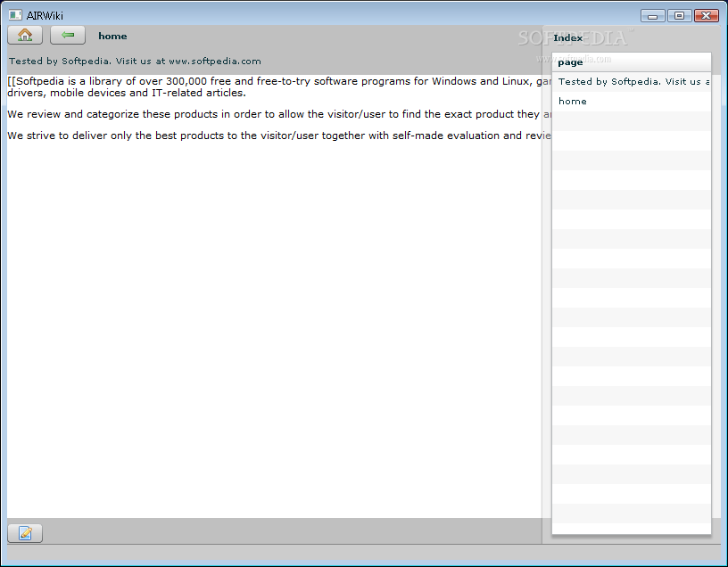
Task: Go to the home page via house icon
Action: pos(25,36)
